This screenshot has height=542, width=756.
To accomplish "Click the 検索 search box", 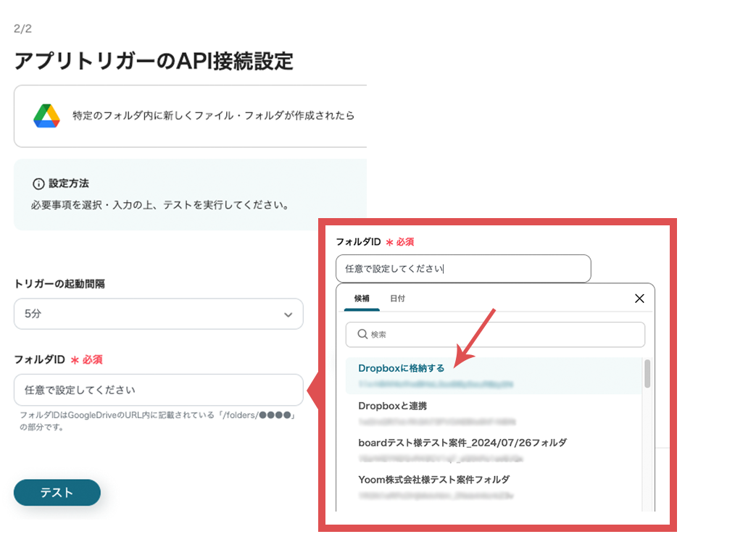I will [x=495, y=334].
